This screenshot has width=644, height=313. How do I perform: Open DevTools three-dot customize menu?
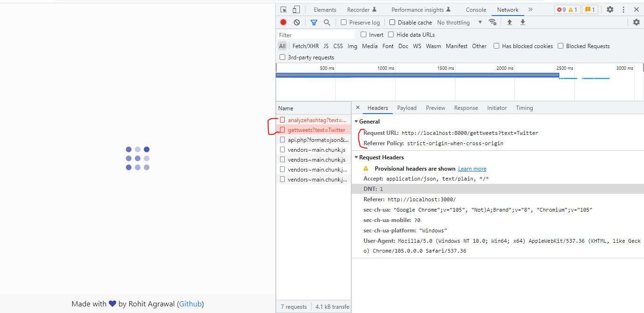(623, 9)
